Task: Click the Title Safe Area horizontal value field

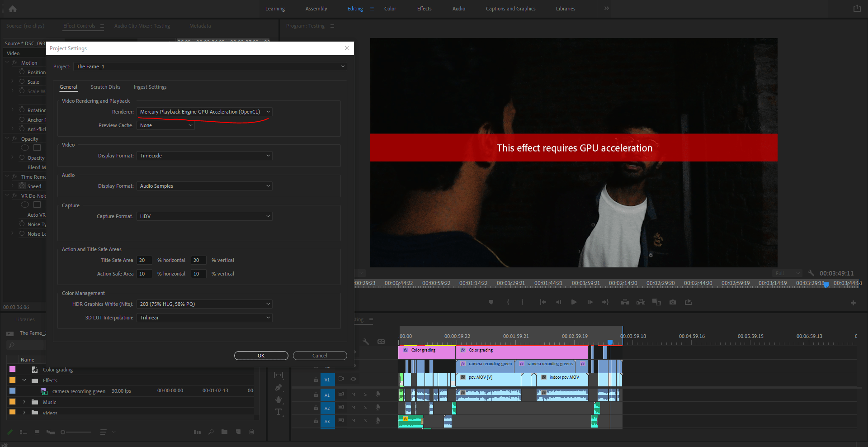Action: (144, 260)
